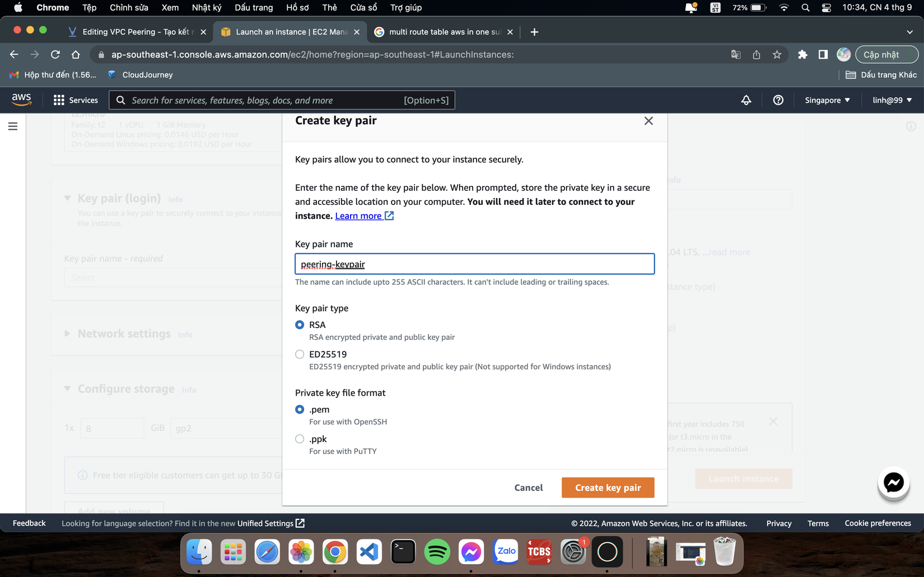Open the AWS Services menu
Screen dimensions: 924x577
point(76,100)
